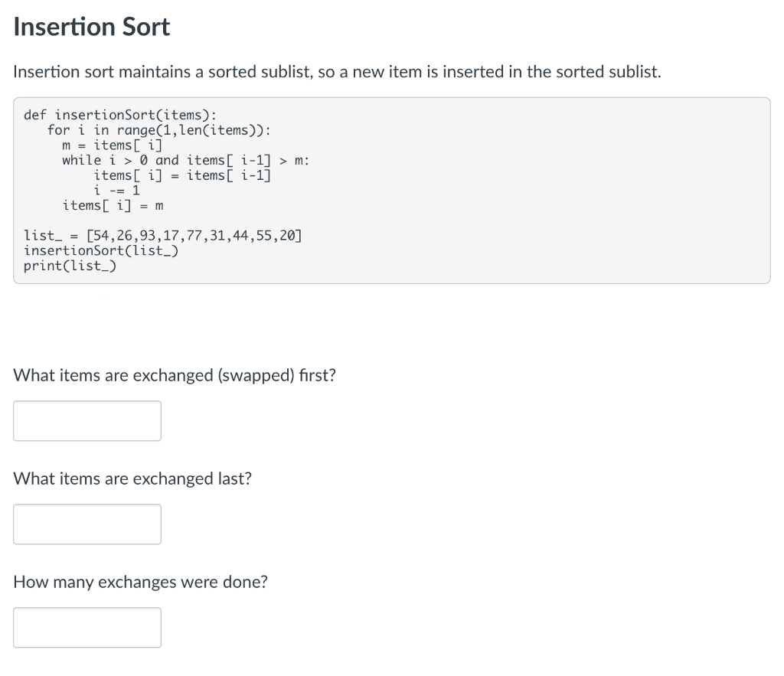Click the 'What items are exchanged (swapped) first?' question

175,375
